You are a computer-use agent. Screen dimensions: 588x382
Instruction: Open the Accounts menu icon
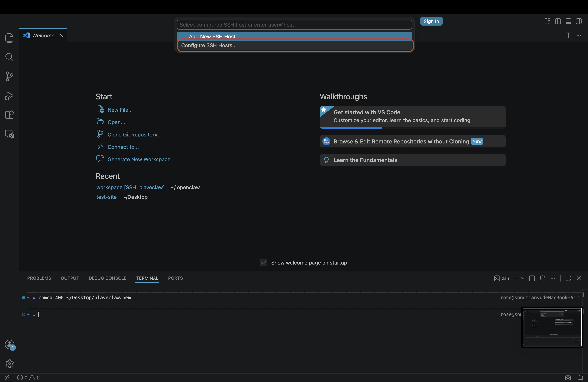10,344
